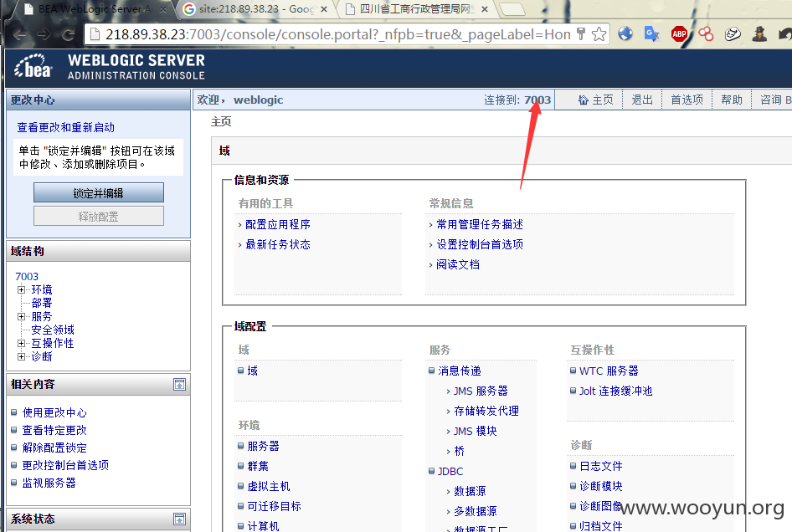The width and height of the screenshot is (792, 532).
Task: Close the BEA WebLogic Server tab
Action: point(163,9)
